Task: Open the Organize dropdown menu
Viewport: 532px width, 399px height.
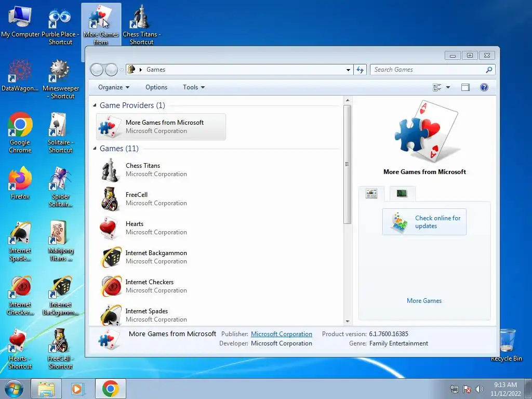Action: coord(114,87)
